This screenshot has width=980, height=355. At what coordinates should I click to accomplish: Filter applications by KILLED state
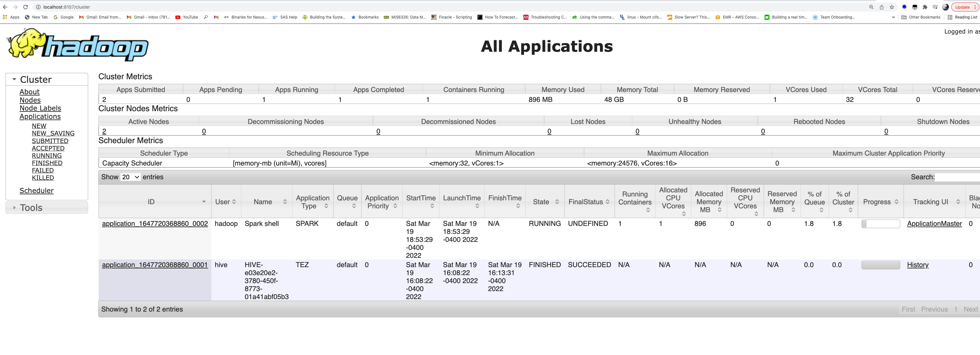click(43, 178)
